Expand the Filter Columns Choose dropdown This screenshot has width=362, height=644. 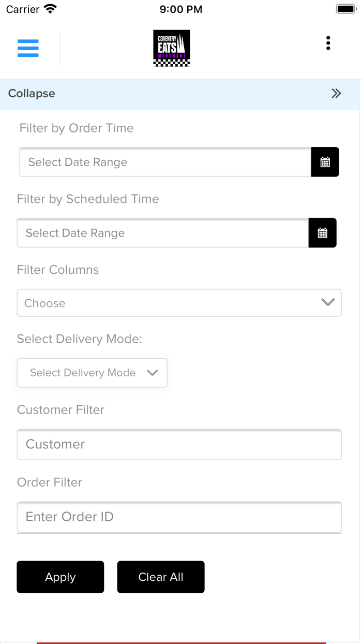coord(165,303)
